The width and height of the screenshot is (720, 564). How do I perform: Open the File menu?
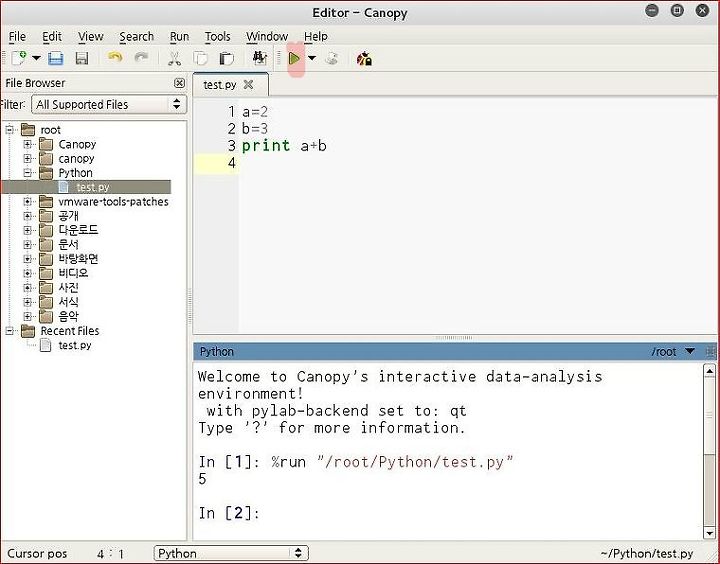[17, 36]
